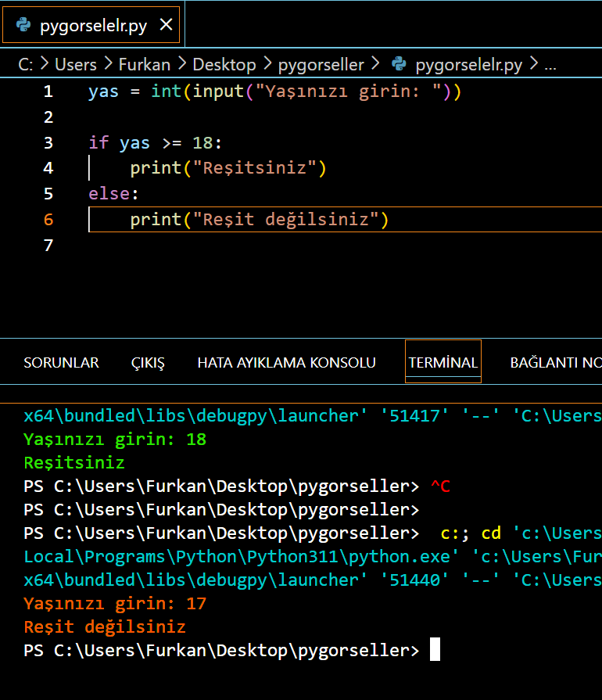Click line number 3 in the gutter
The image size is (602, 700).
pyautogui.click(x=48, y=142)
